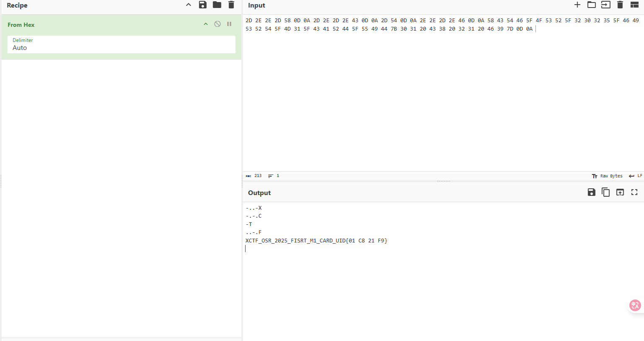Open the Delimiter dropdown set to Auto
The image size is (644, 341).
pos(122,44)
